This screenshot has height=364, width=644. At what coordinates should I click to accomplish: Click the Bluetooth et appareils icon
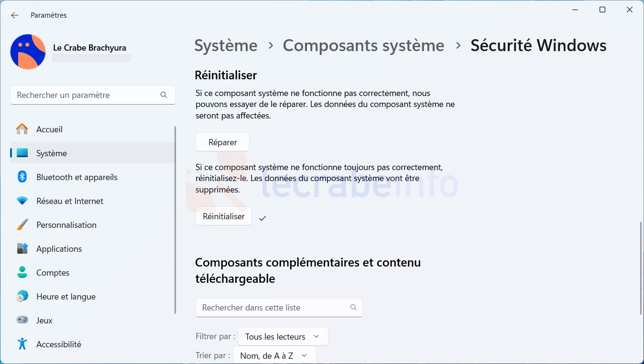(22, 177)
